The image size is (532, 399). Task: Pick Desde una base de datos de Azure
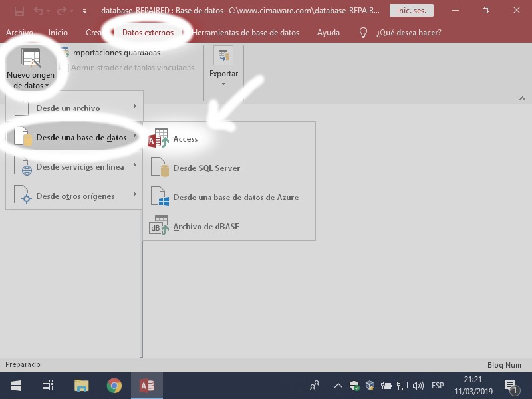coord(237,197)
